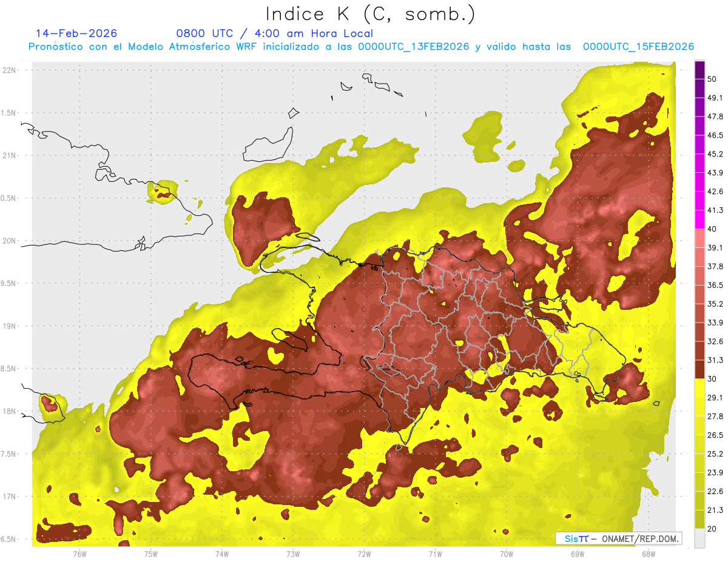Click the colorbar value '23.9'
Image resolution: width=728 pixels, height=562 pixels.
click(x=715, y=473)
